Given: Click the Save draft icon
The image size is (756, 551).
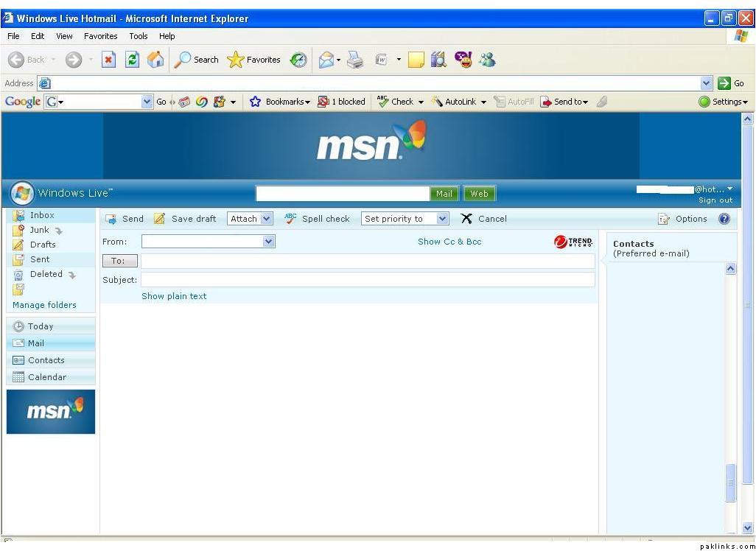Looking at the screenshot, I should [159, 219].
